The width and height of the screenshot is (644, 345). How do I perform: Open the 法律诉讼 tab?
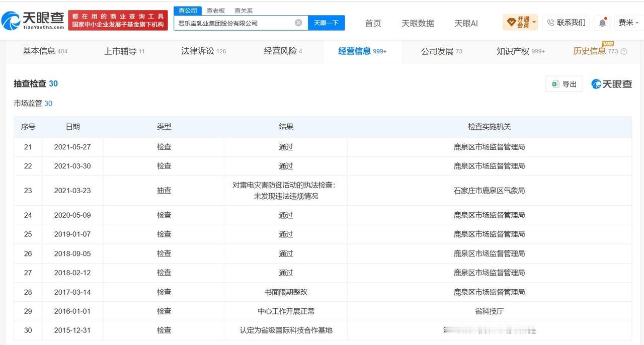click(203, 51)
